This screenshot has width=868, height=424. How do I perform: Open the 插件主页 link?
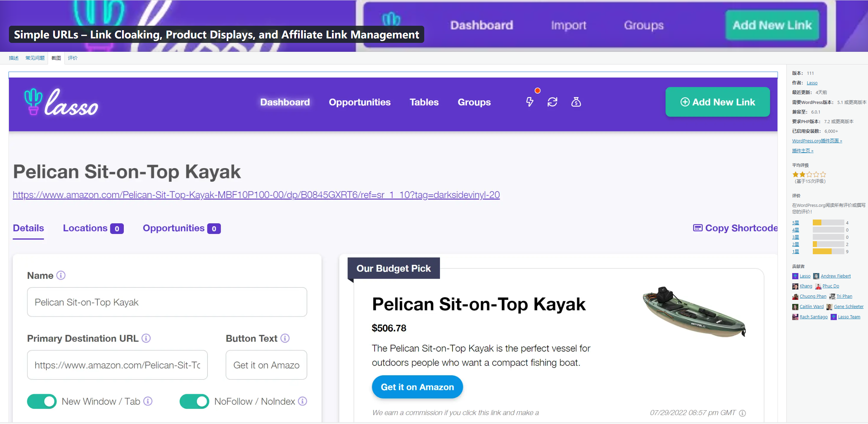click(802, 151)
